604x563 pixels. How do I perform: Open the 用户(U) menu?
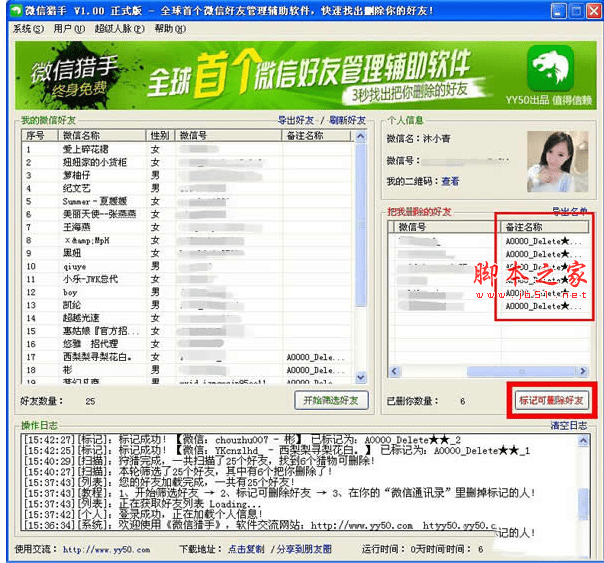69,29
